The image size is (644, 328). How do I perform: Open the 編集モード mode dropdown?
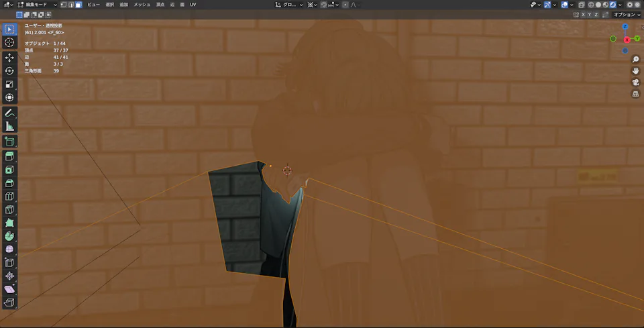click(37, 5)
